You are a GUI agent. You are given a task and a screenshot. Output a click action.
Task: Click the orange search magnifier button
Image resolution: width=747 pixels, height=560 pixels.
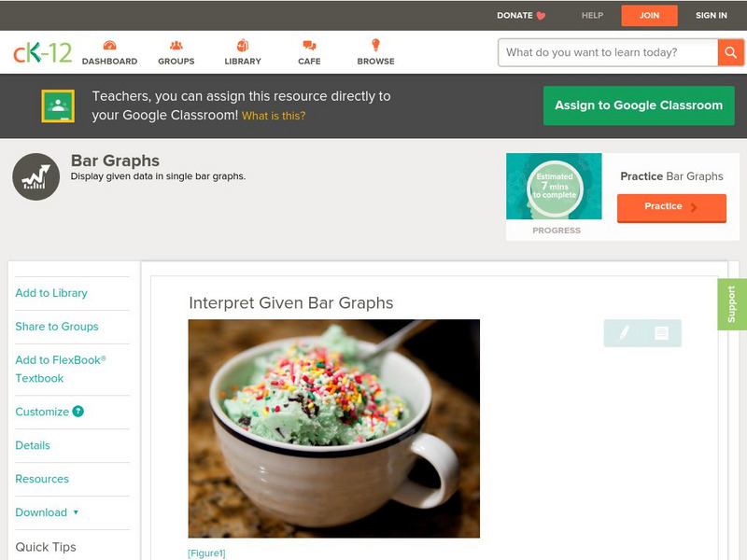click(x=730, y=52)
